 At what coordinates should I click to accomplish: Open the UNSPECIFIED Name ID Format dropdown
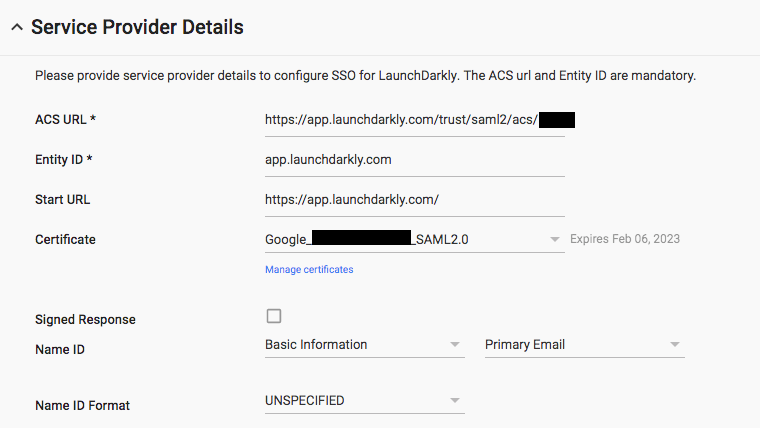(x=355, y=401)
